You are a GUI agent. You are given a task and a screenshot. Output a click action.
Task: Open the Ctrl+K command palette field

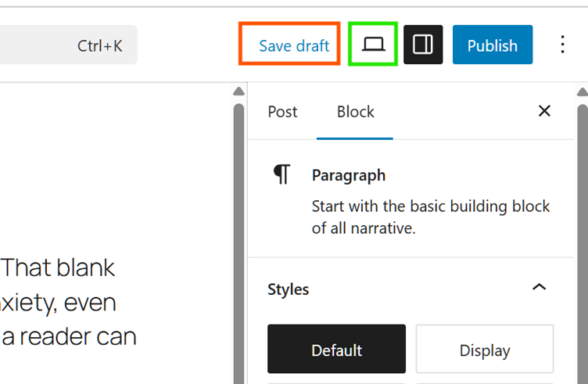click(x=69, y=45)
